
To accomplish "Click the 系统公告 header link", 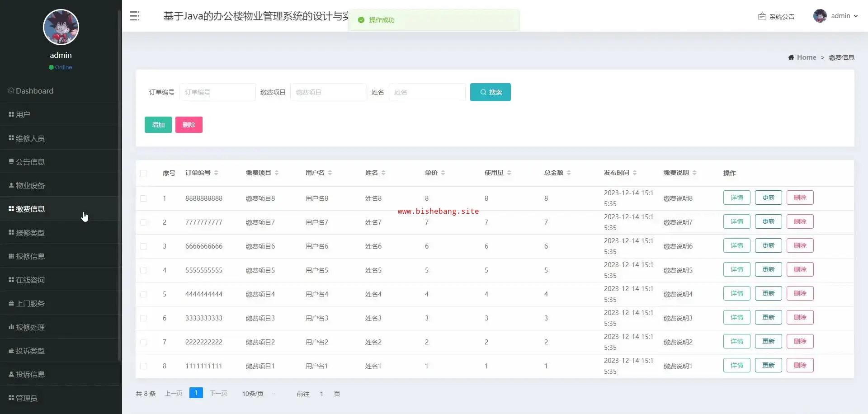I will click(782, 16).
